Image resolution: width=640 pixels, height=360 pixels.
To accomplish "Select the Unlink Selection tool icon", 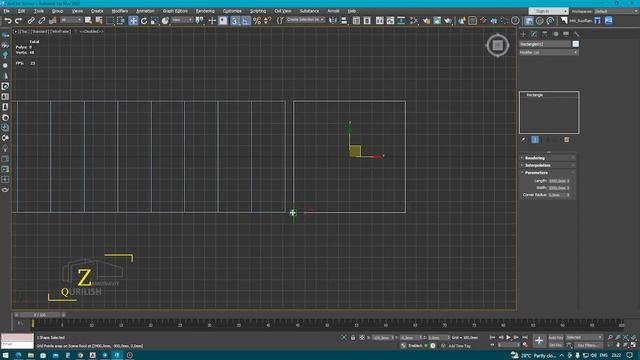I will [x=42, y=20].
